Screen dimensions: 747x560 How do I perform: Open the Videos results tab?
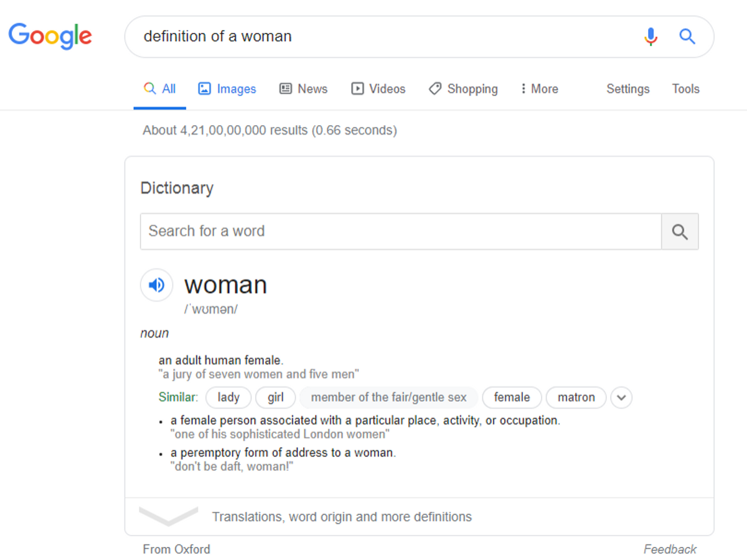click(x=378, y=89)
